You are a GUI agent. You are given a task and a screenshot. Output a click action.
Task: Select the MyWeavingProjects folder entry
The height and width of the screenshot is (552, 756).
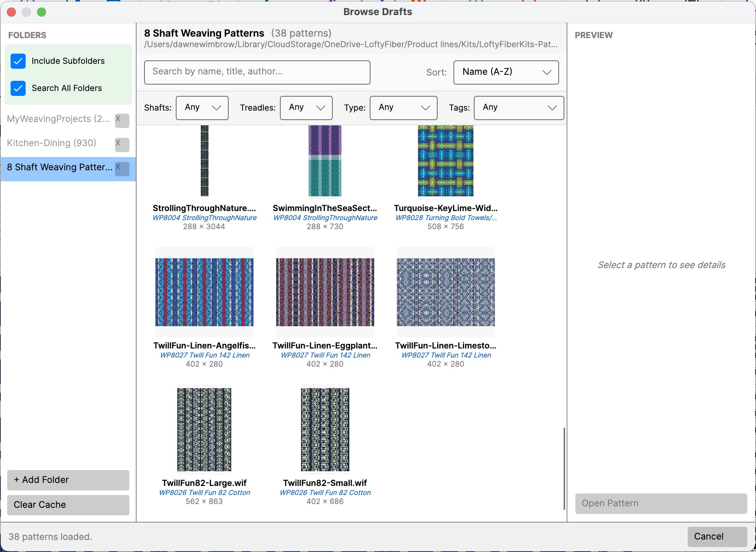point(58,119)
